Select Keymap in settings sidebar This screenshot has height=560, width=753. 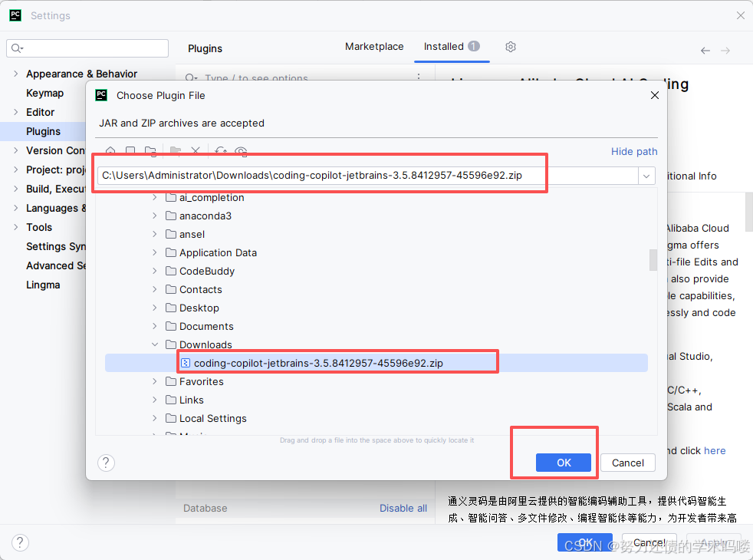44,93
